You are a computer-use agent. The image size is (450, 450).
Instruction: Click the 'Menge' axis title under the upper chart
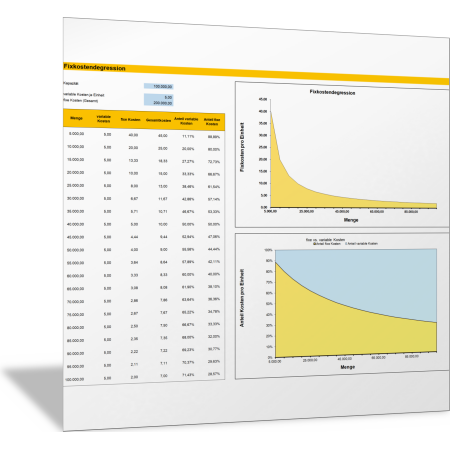point(351,220)
